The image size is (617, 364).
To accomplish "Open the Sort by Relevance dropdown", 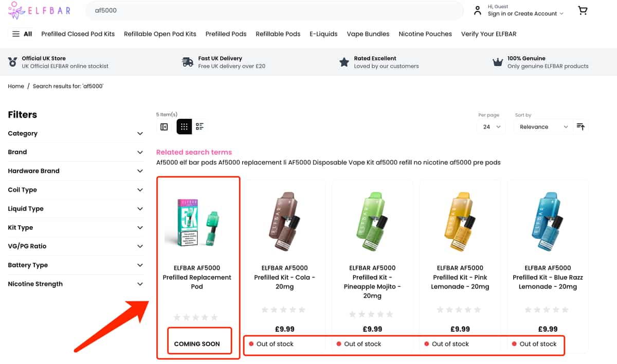I will click(543, 127).
